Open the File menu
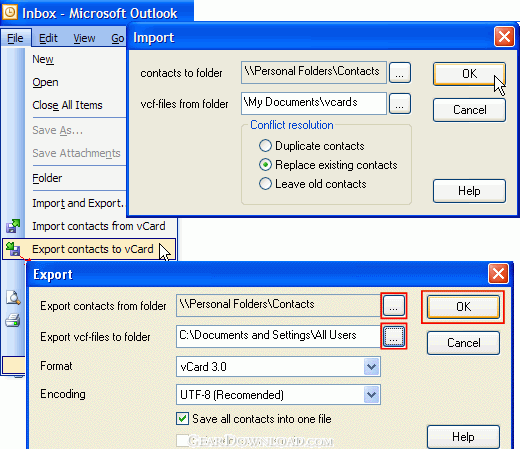Screen dimensions: 520x449 point(15,38)
